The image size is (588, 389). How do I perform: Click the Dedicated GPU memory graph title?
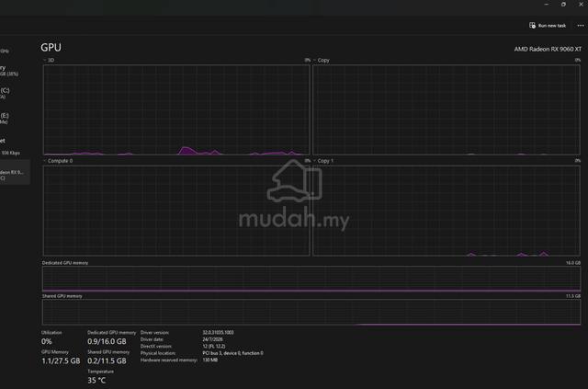click(x=65, y=263)
